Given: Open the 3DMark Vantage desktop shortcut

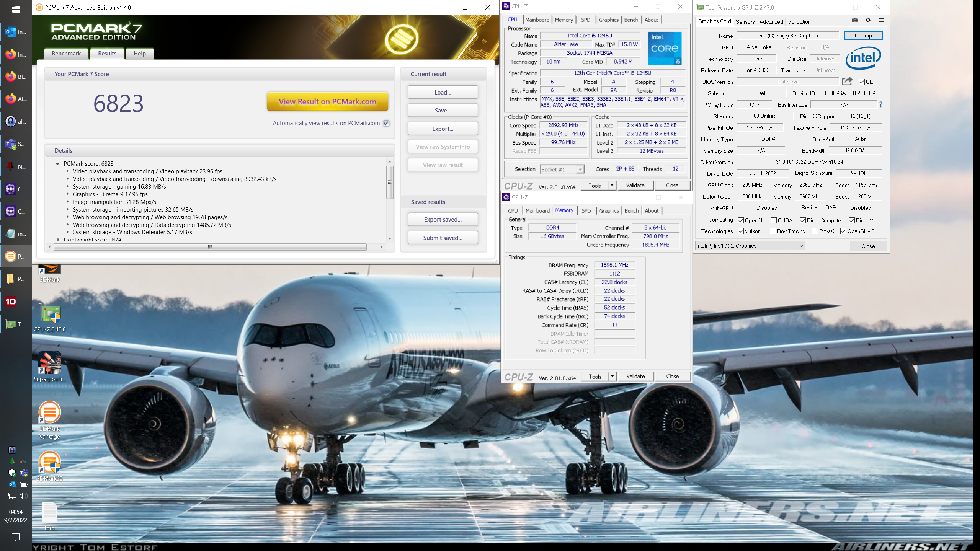Looking at the screenshot, I should (x=50, y=420).
